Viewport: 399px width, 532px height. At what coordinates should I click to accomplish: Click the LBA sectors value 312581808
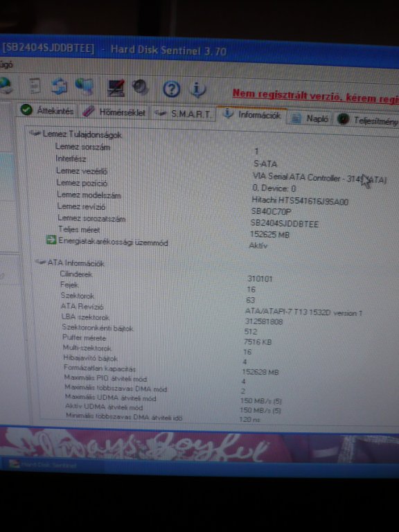click(x=264, y=321)
